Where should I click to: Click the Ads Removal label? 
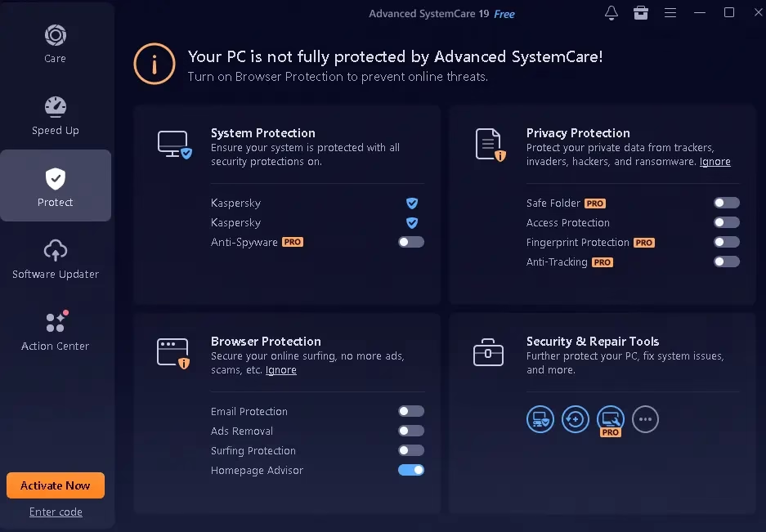[x=242, y=431]
